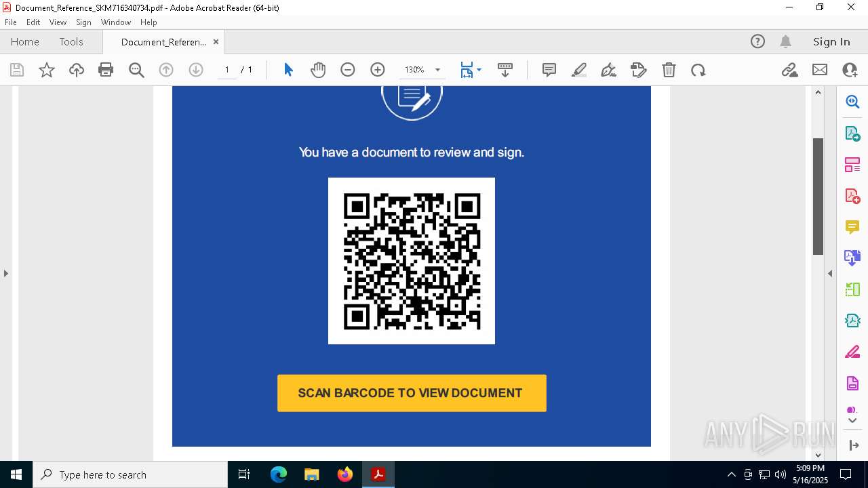Open the File menu
The width and height of the screenshot is (868, 488).
tap(10, 22)
